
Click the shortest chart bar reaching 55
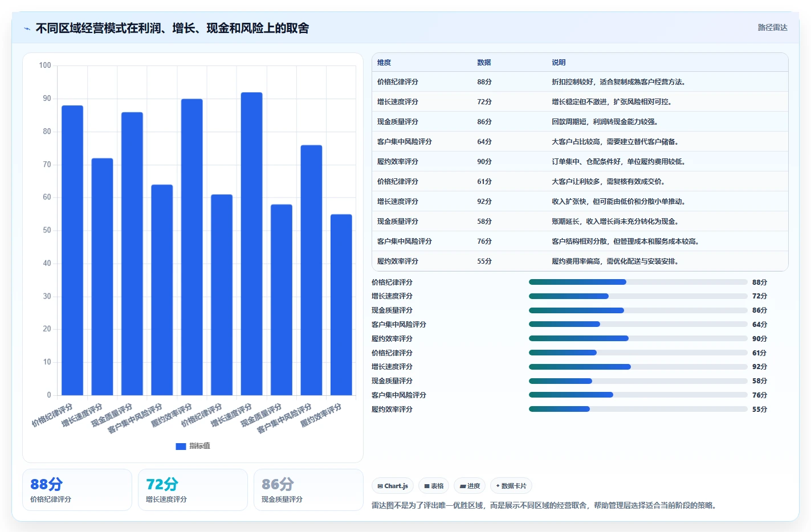click(x=341, y=305)
